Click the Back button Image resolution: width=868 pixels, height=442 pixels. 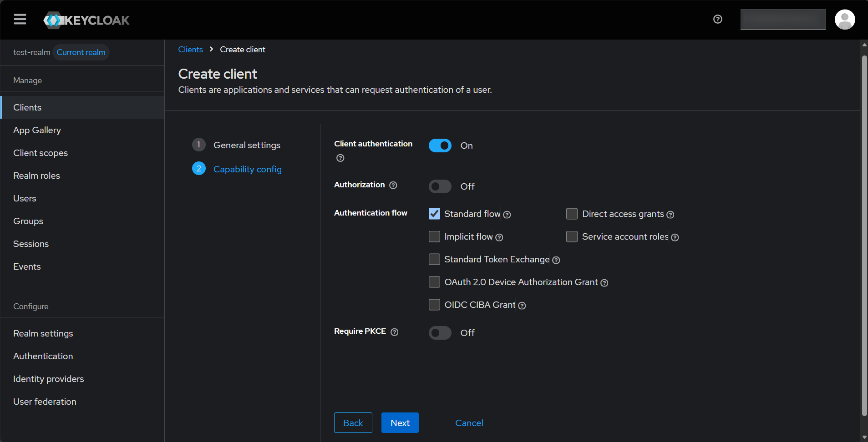coord(353,423)
